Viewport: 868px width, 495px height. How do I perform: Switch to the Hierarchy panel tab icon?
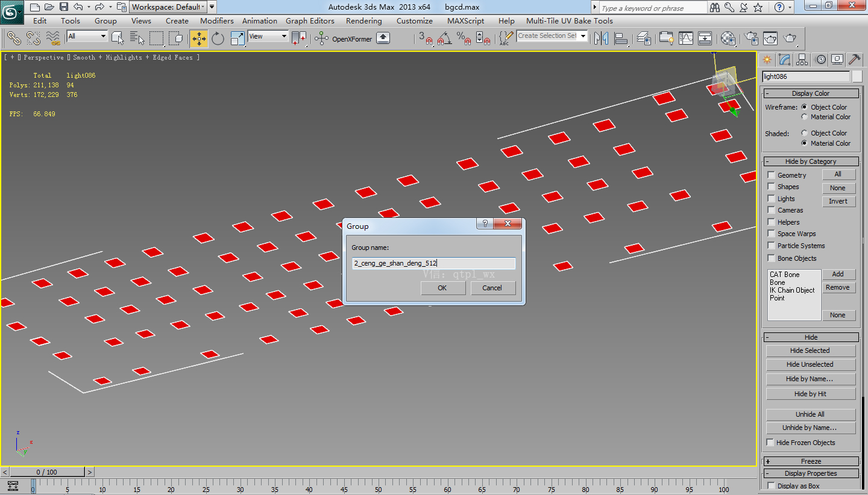click(x=802, y=59)
